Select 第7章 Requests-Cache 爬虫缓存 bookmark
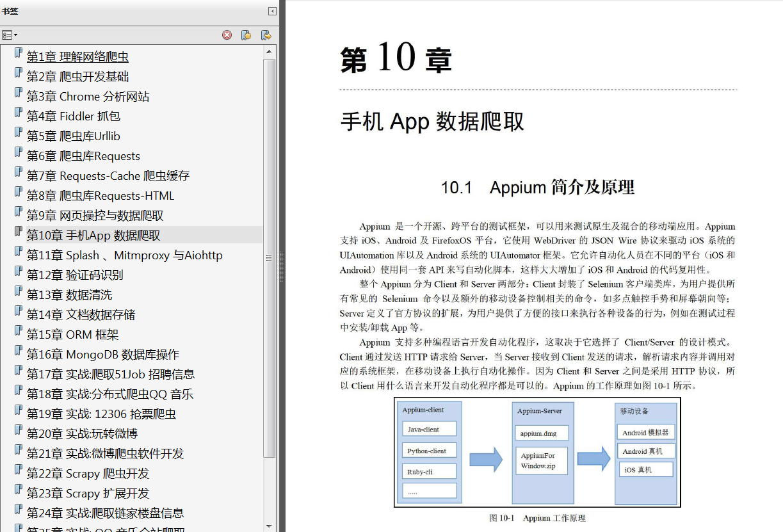The image size is (783, 532). pyautogui.click(x=108, y=176)
